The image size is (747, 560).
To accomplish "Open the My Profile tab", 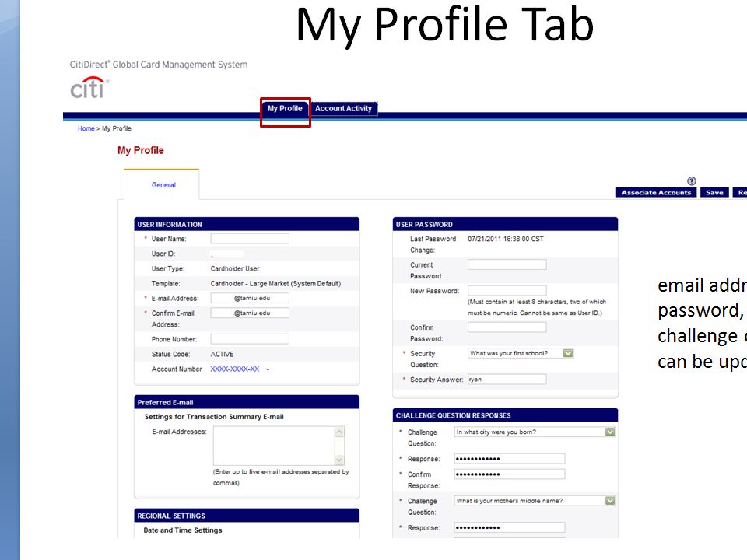I will 285,109.
